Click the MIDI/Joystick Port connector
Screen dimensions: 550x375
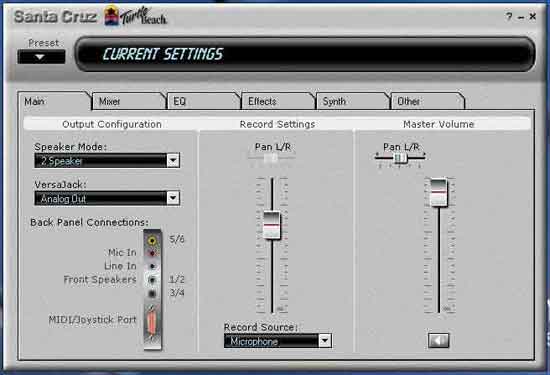(152, 323)
